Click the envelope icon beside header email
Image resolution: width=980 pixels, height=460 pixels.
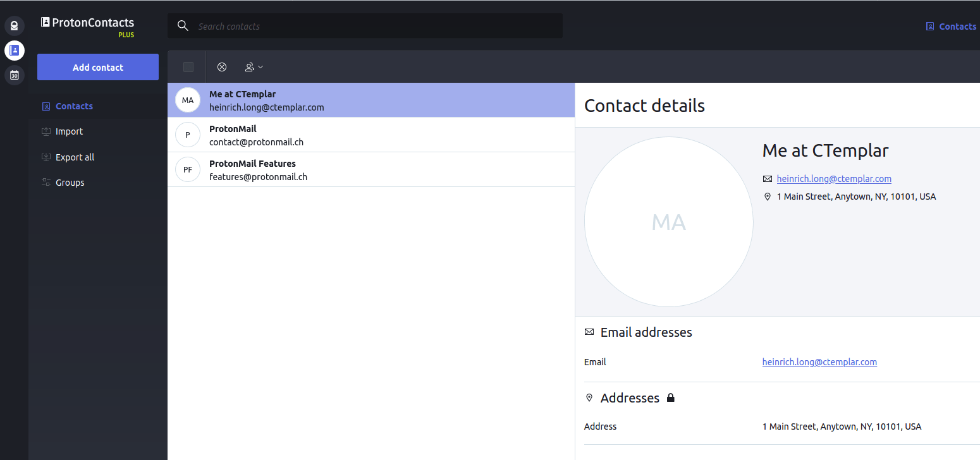[x=768, y=179]
